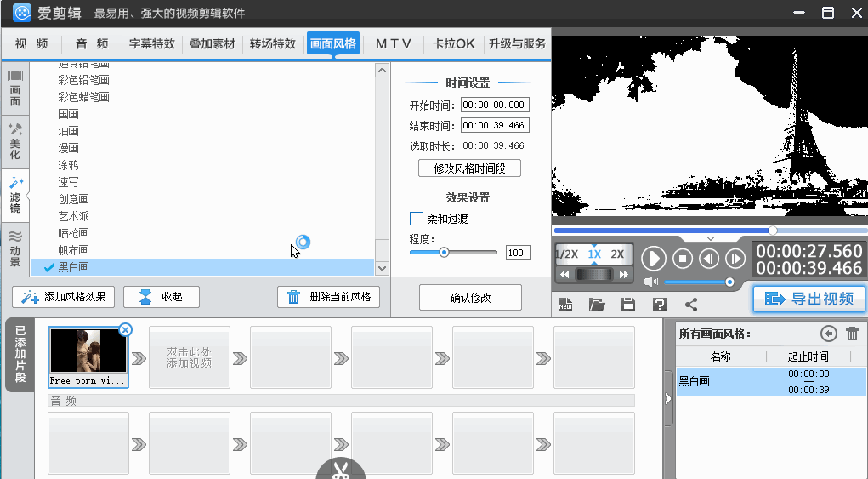This screenshot has width=868, height=479.
Task: Select 画面 sidebar category
Action: [x=15, y=88]
